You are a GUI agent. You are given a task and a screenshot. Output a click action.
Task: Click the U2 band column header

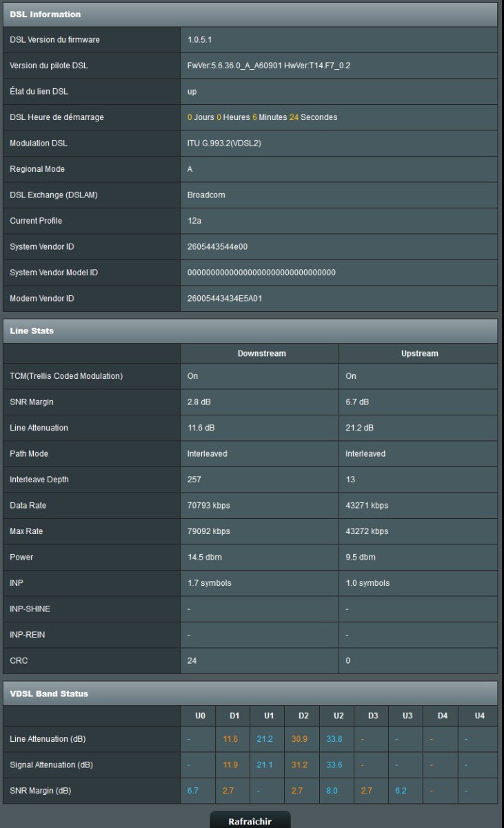pyautogui.click(x=338, y=716)
